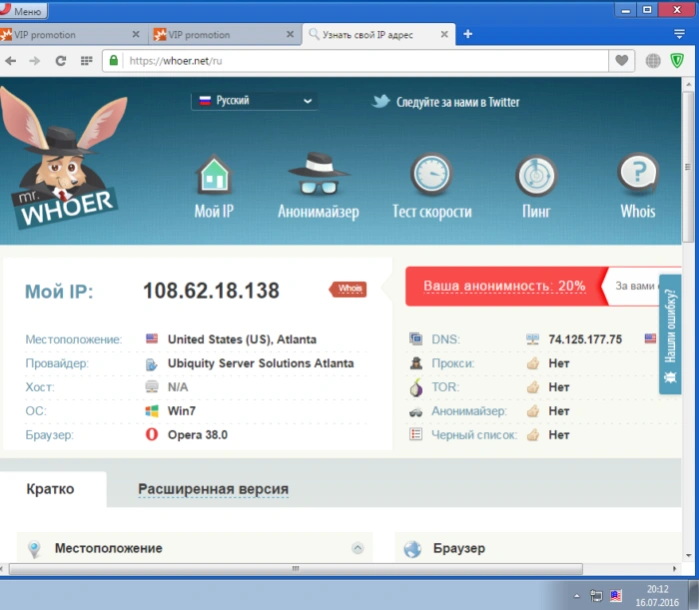The height and width of the screenshot is (610, 699).
Task: Click the green shield ad-blocker icon
Action: (677, 60)
